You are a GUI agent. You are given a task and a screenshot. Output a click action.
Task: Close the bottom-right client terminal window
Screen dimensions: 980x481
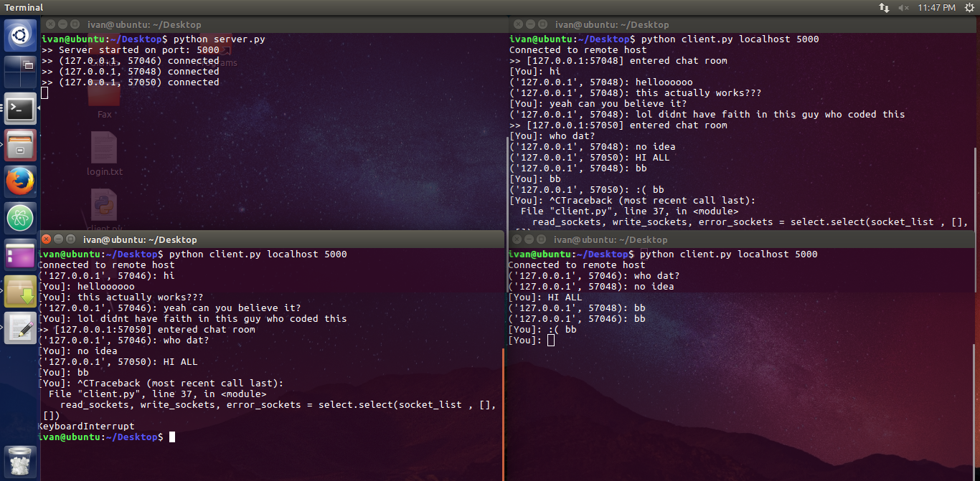[517, 239]
